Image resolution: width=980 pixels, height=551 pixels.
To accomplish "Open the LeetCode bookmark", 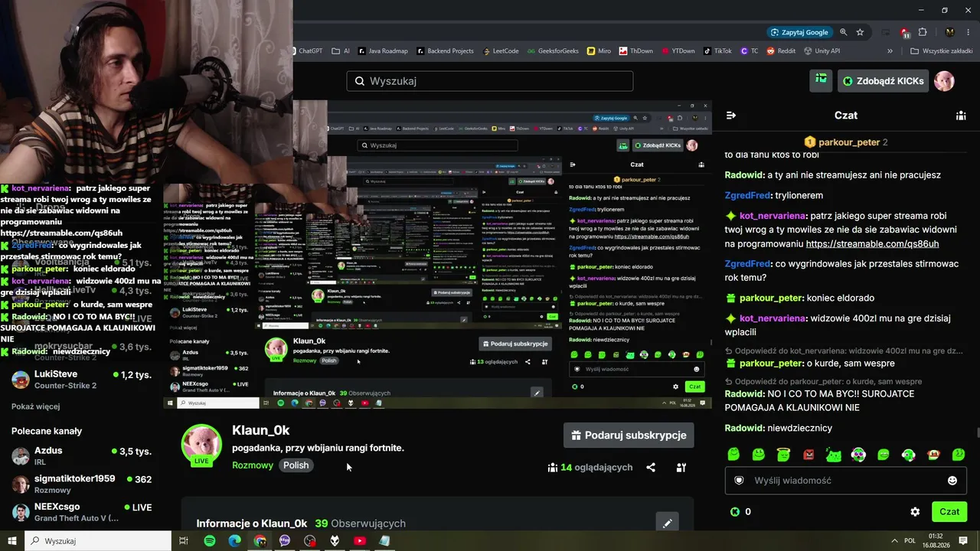I will (501, 51).
